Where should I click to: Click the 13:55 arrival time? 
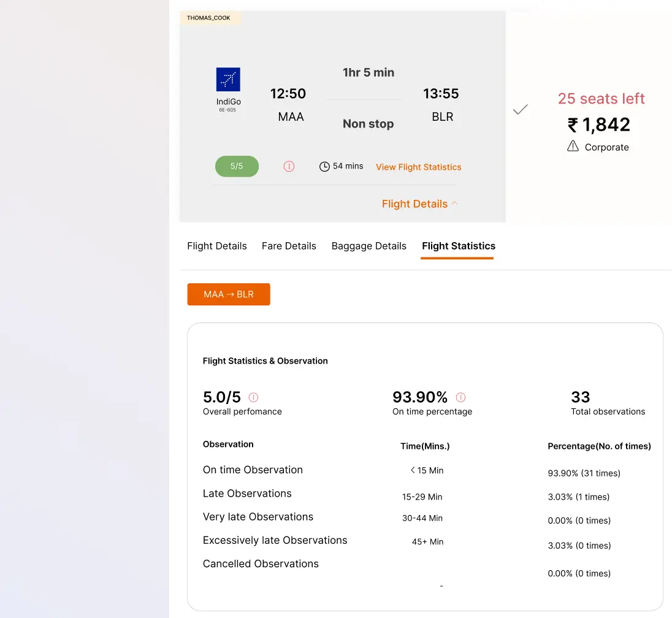[x=441, y=94]
